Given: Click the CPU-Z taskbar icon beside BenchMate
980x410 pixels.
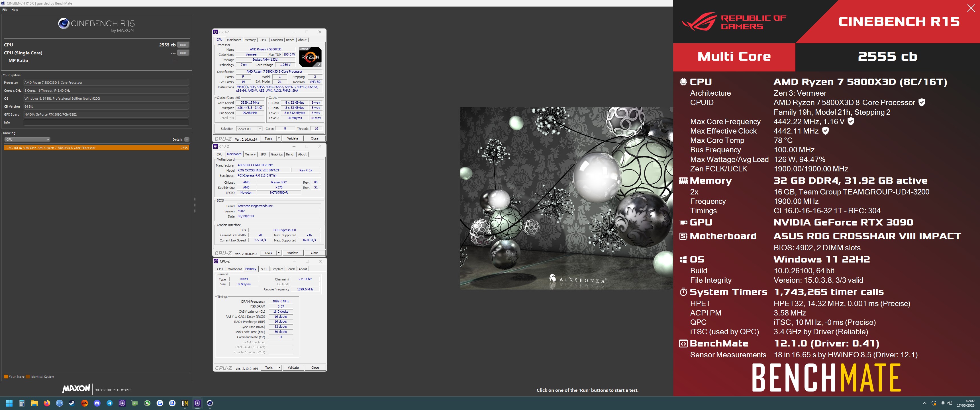Looking at the screenshot, I should pos(197,403).
